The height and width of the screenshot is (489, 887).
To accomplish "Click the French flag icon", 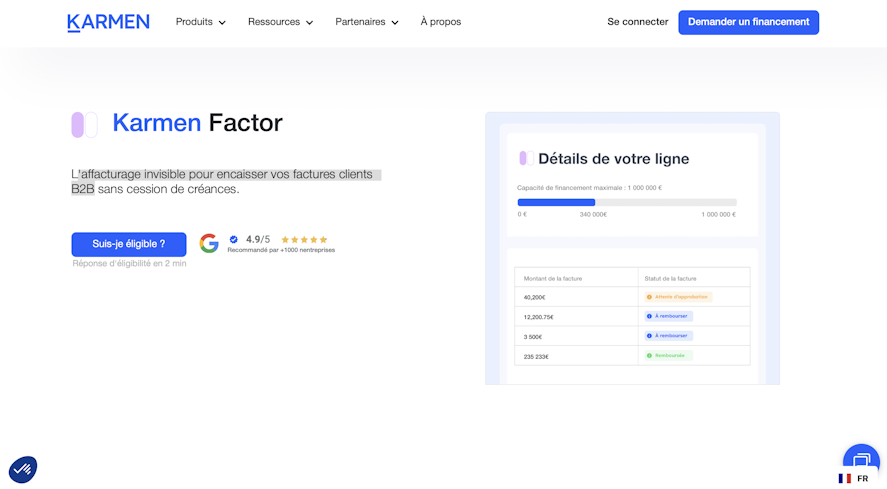I will point(845,478).
